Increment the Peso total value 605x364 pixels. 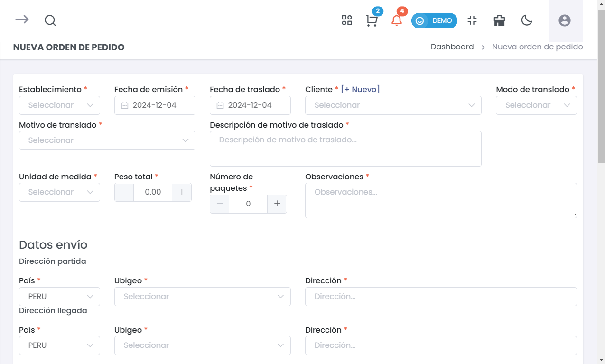click(182, 192)
